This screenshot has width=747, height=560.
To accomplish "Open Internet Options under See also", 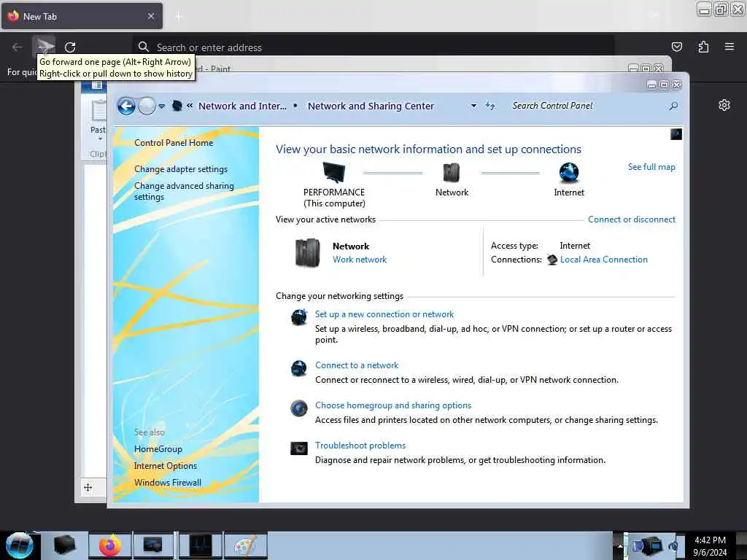I will 166,466.
